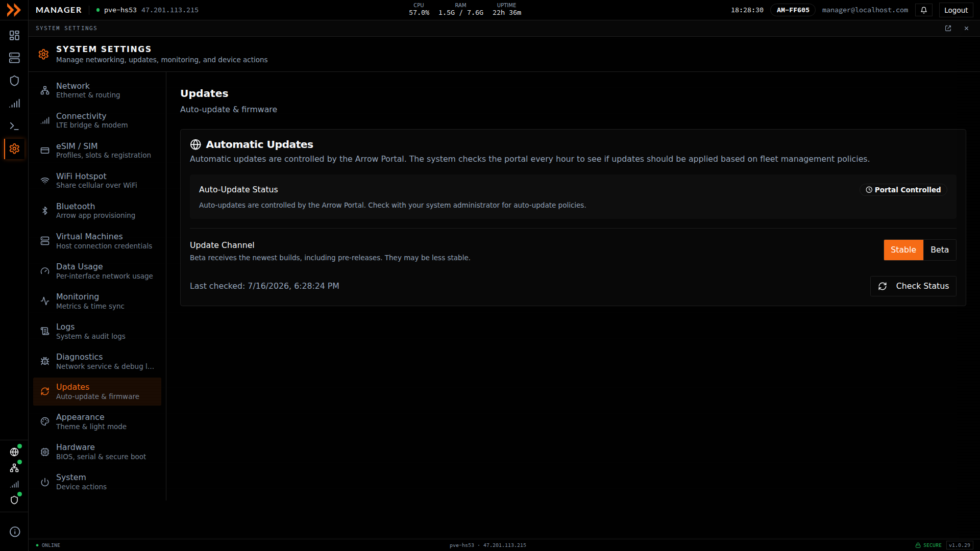
Task: Click the RAM 1.5G / 7.6G readout
Action: (x=461, y=9)
